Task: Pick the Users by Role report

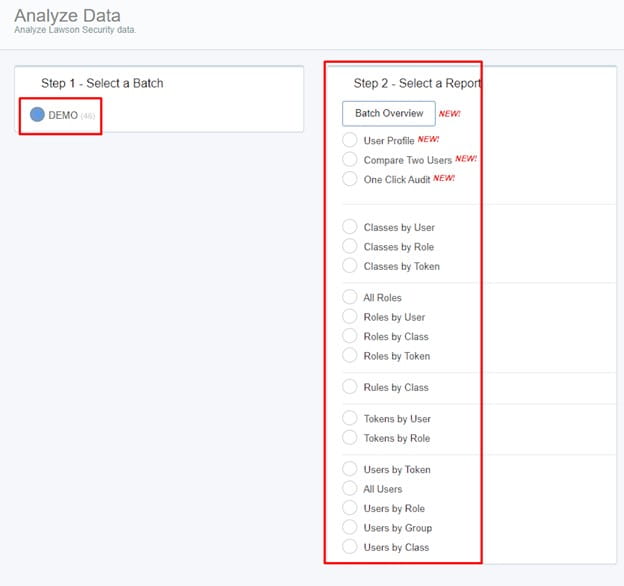Action: [x=350, y=508]
